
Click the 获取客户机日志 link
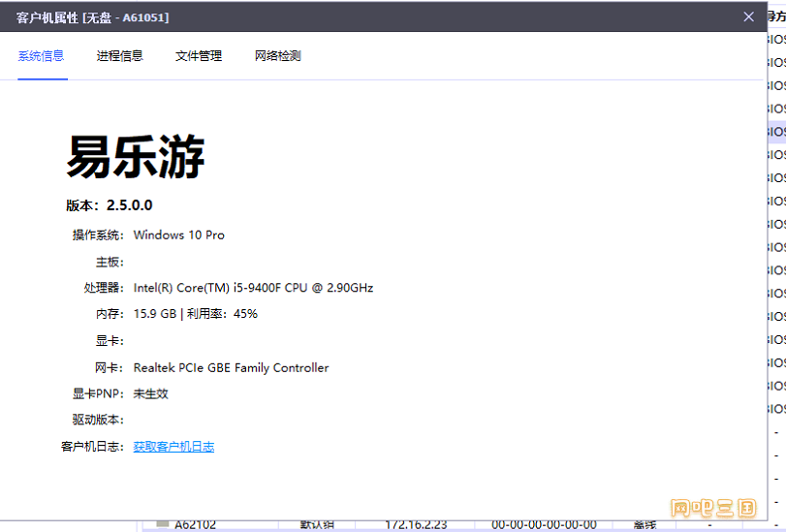point(173,447)
